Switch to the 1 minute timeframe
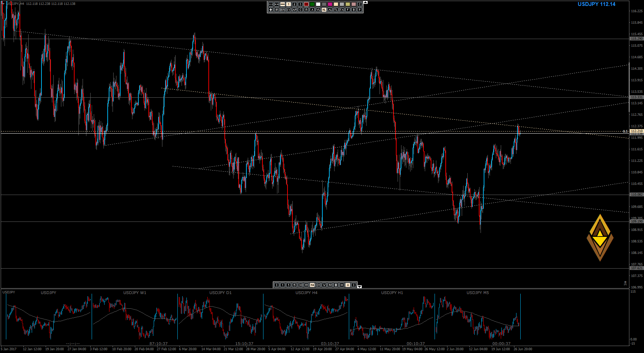The width and height of the screenshot is (644, 353). 283,285
